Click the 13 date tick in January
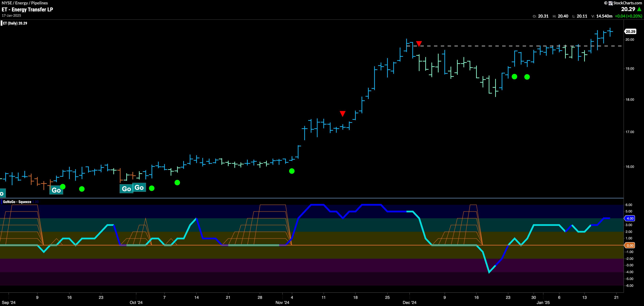The width and height of the screenshot is (644, 306). pyautogui.click(x=585, y=297)
